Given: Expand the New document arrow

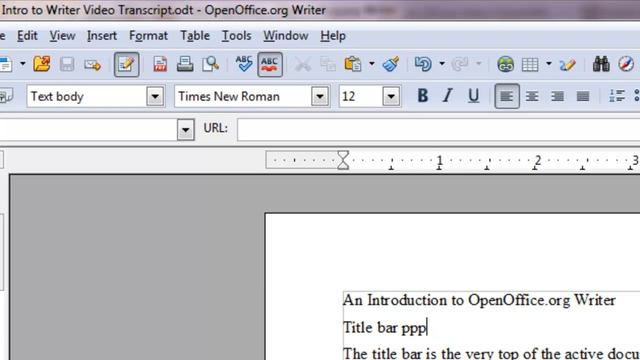Looking at the screenshot, I should tap(22, 64).
